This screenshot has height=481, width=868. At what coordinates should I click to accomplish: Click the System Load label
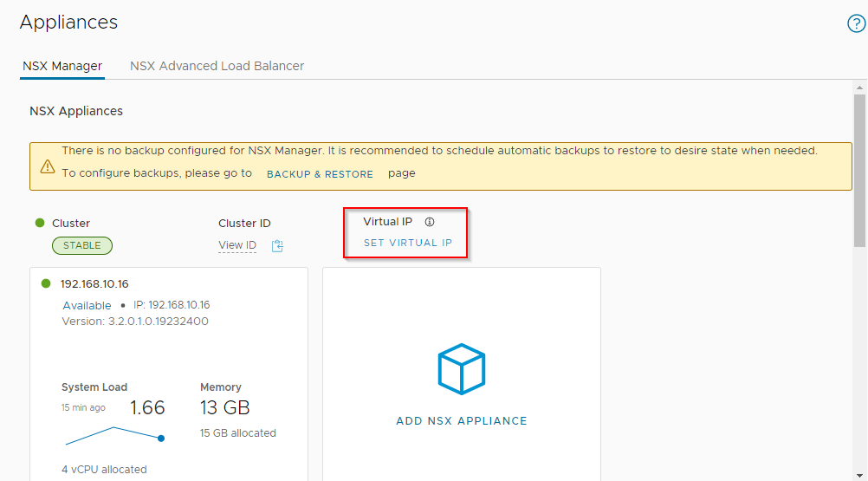94,387
